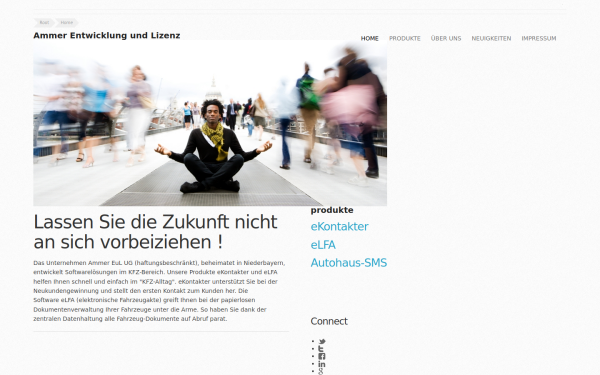Open the IMPRESSUM menu item

click(x=539, y=38)
